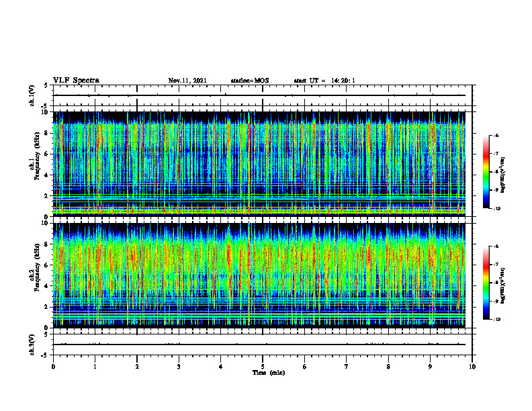Select the "10" kHz tick on ch.1 frequency axis

[46, 112]
